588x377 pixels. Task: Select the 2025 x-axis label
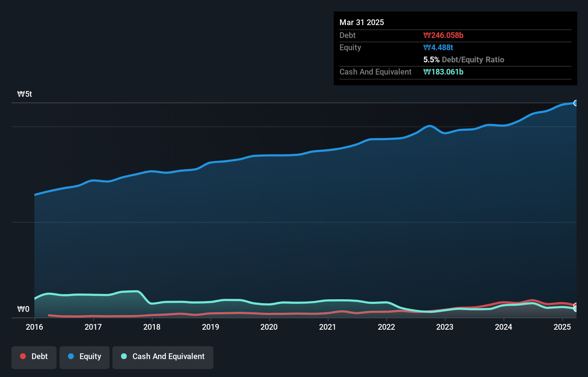click(562, 327)
